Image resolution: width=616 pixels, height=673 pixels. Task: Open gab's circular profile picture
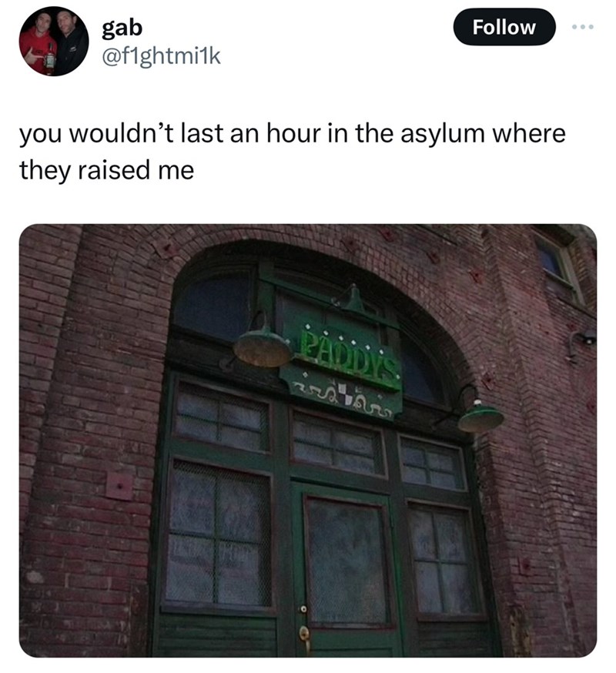coord(54,42)
